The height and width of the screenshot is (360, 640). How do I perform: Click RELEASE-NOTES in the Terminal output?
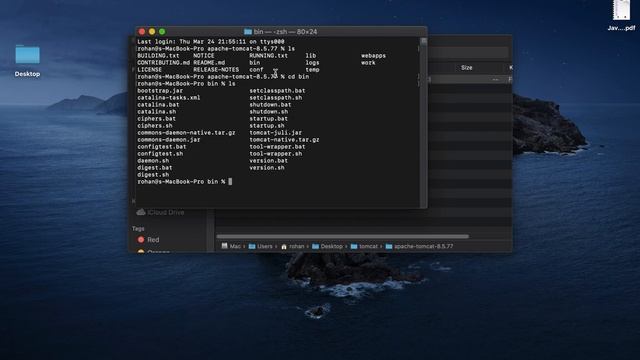216,70
